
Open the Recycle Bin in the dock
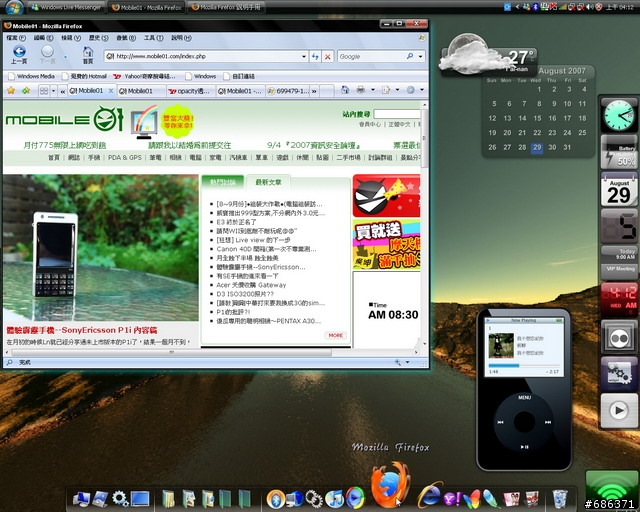click(560, 499)
